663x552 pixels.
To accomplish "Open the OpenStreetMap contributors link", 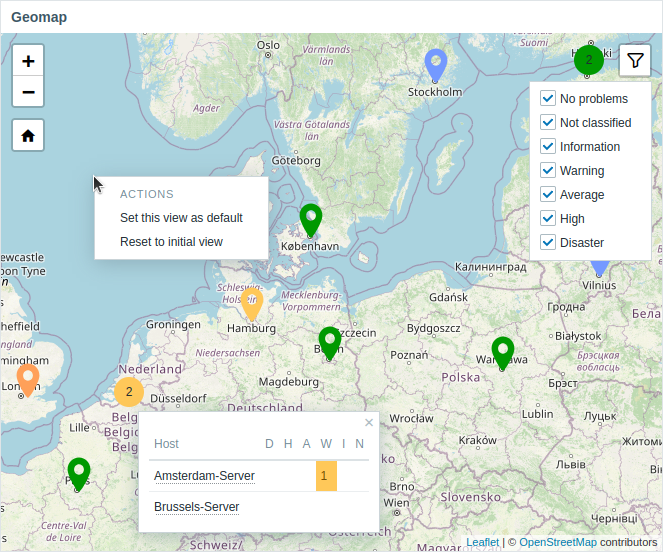I will [x=558, y=542].
